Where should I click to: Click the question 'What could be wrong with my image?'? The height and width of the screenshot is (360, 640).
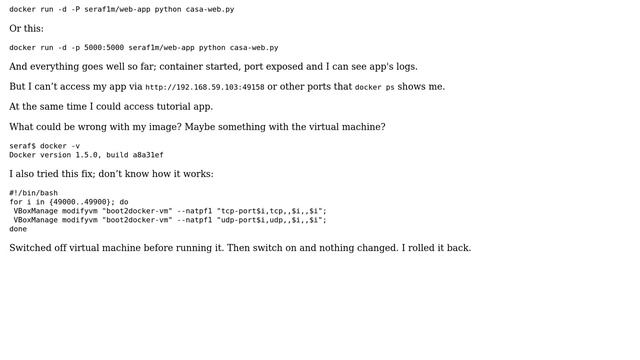click(x=96, y=127)
